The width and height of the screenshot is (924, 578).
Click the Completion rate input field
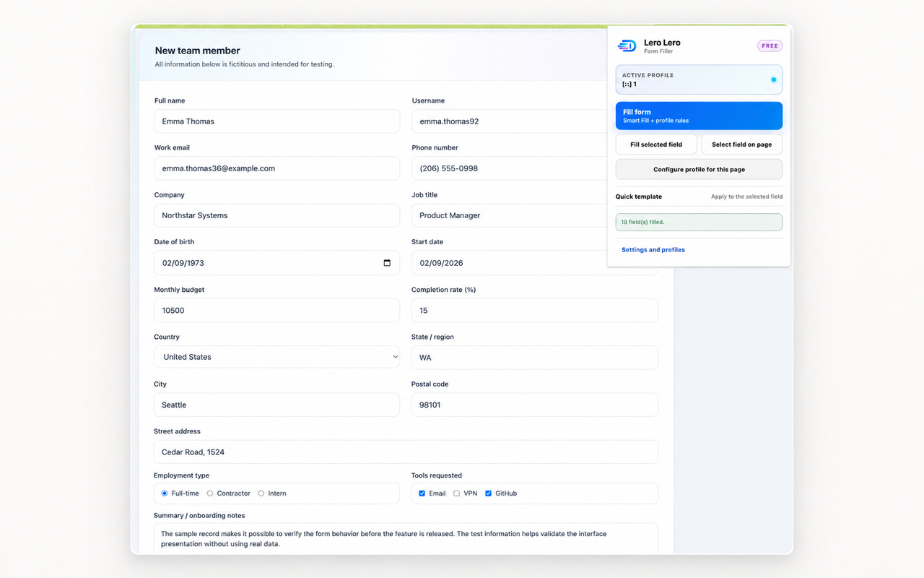click(535, 311)
